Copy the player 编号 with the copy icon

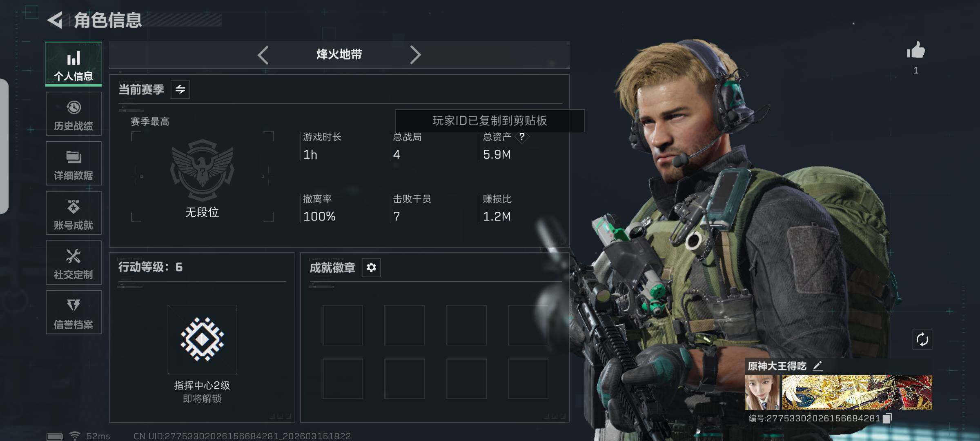[887, 418]
